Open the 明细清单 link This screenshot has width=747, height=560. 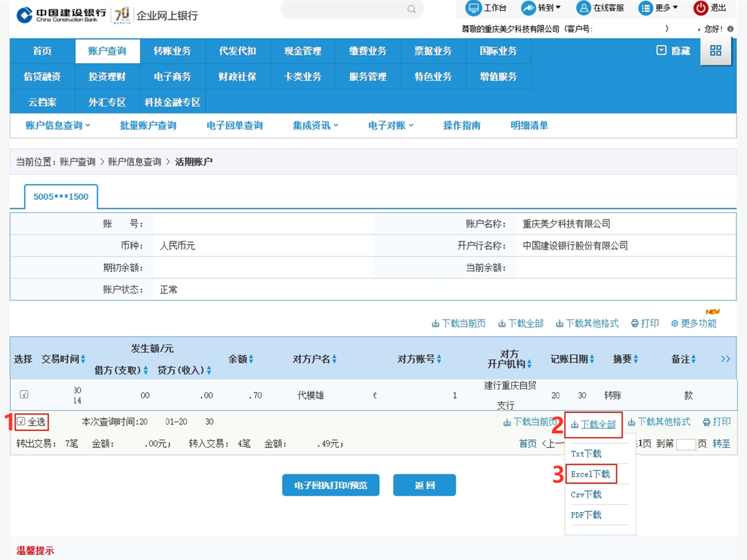[x=529, y=125]
